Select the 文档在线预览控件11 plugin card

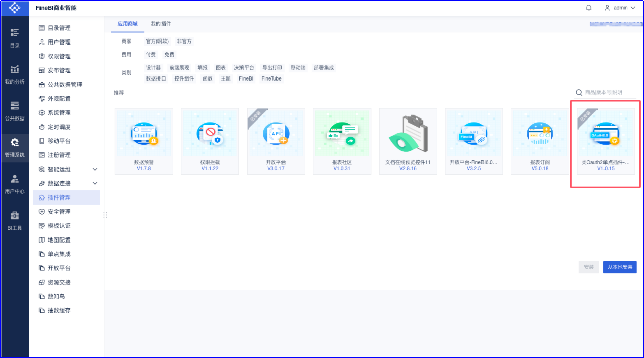point(408,141)
